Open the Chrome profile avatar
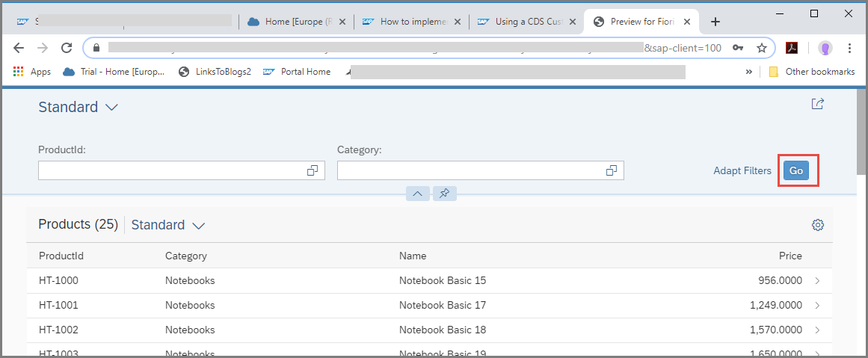This screenshot has width=868, height=358. [825, 48]
